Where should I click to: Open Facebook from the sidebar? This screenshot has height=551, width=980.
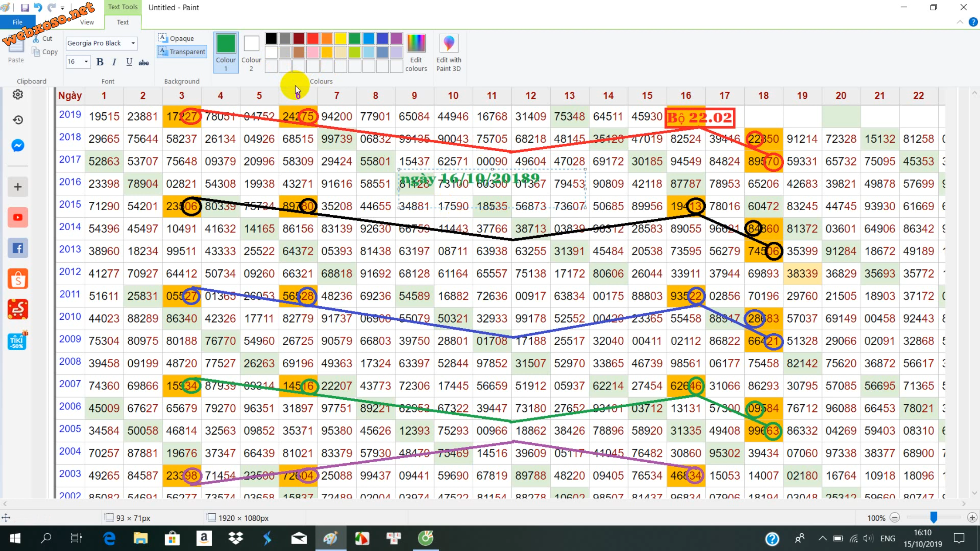18,248
